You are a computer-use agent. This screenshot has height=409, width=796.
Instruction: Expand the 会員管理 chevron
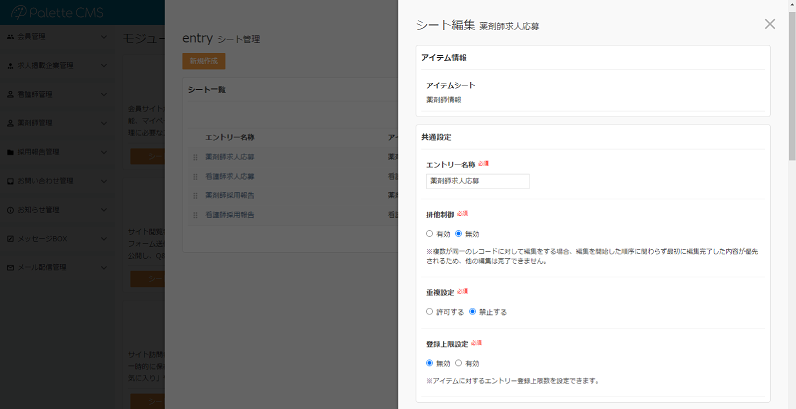pos(104,37)
